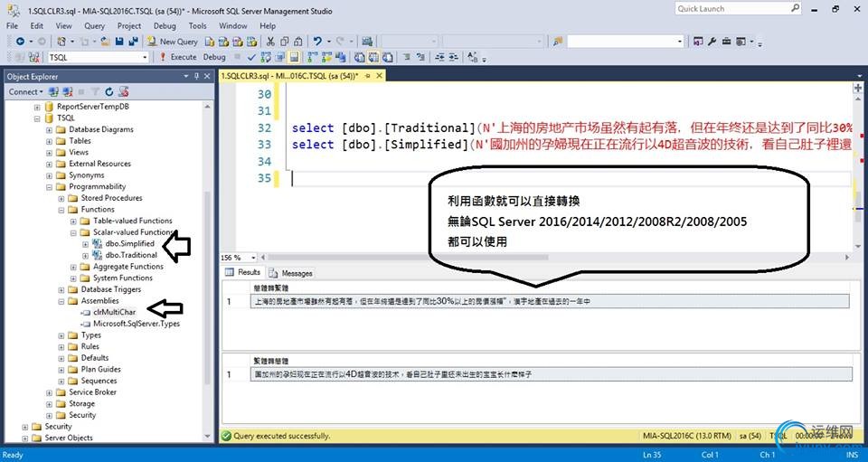The width and height of the screenshot is (868, 462).
Task: Click the Quick Launch magnifier icon
Action: pyautogui.click(x=795, y=8)
